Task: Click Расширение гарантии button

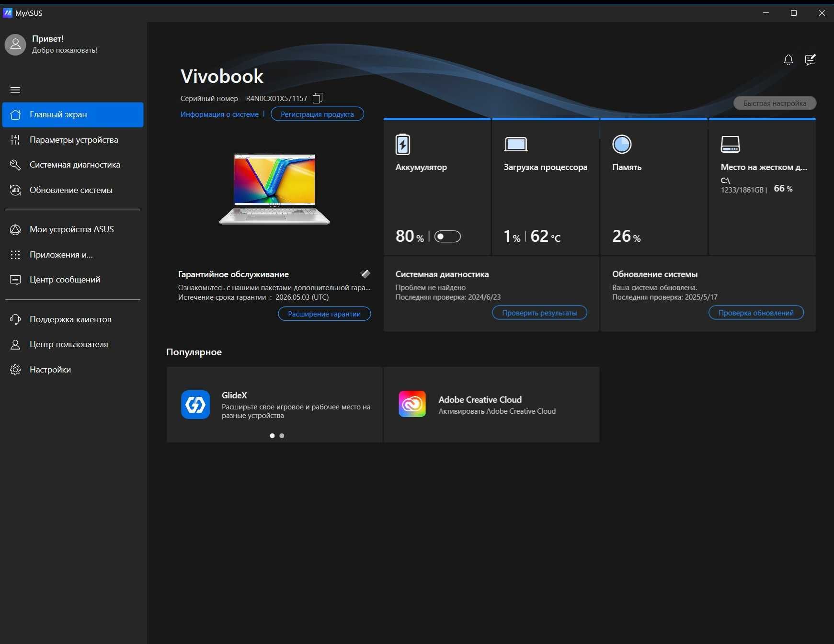Action: pos(324,314)
